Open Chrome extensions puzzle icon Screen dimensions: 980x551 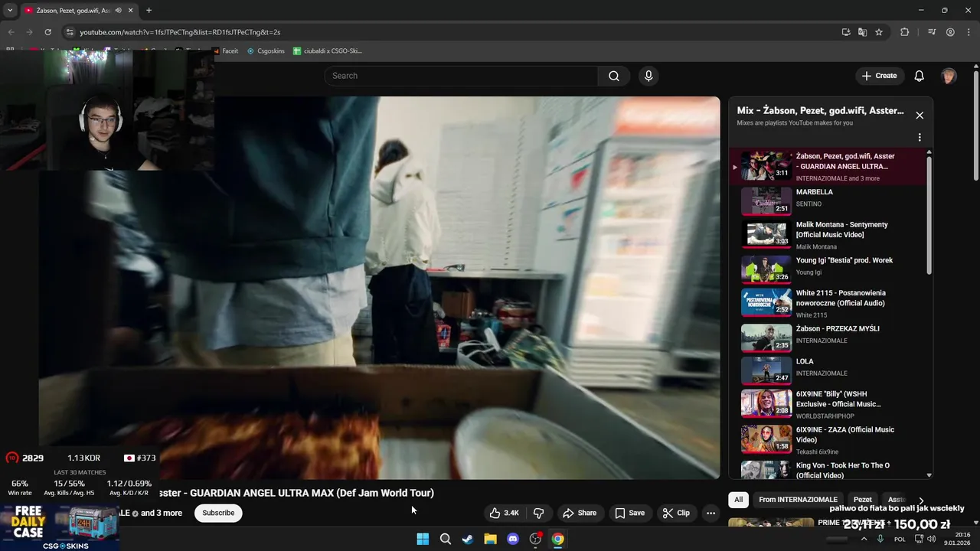(904, 32)
